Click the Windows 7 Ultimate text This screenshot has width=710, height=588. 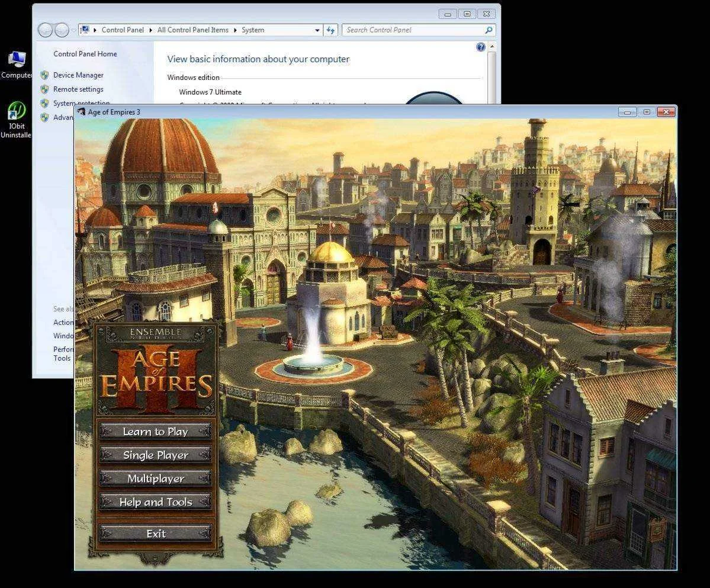[210, 92]
